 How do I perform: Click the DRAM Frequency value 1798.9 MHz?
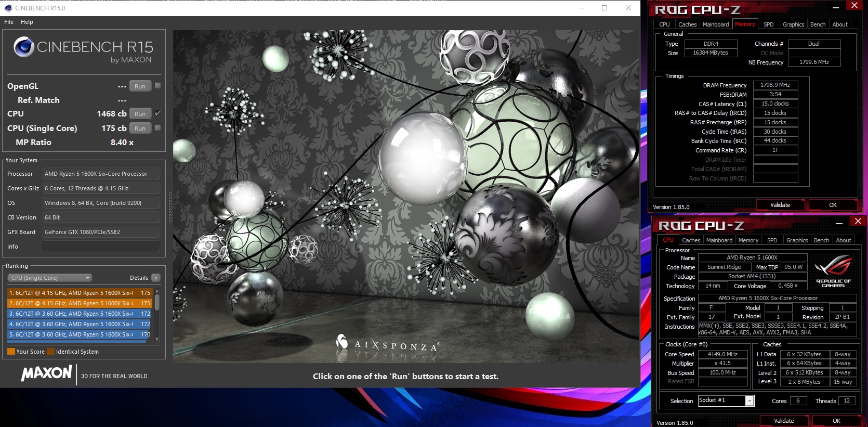775,85
